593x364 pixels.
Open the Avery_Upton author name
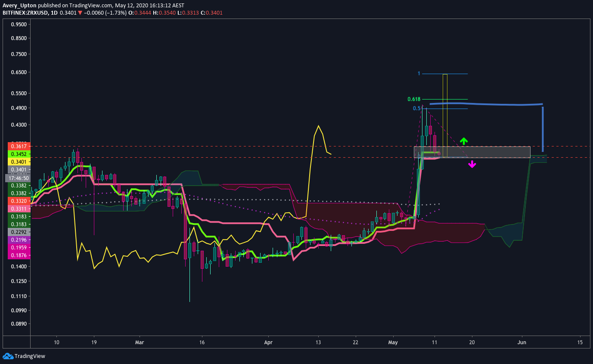pyautogui.click(x=19, y=6)
